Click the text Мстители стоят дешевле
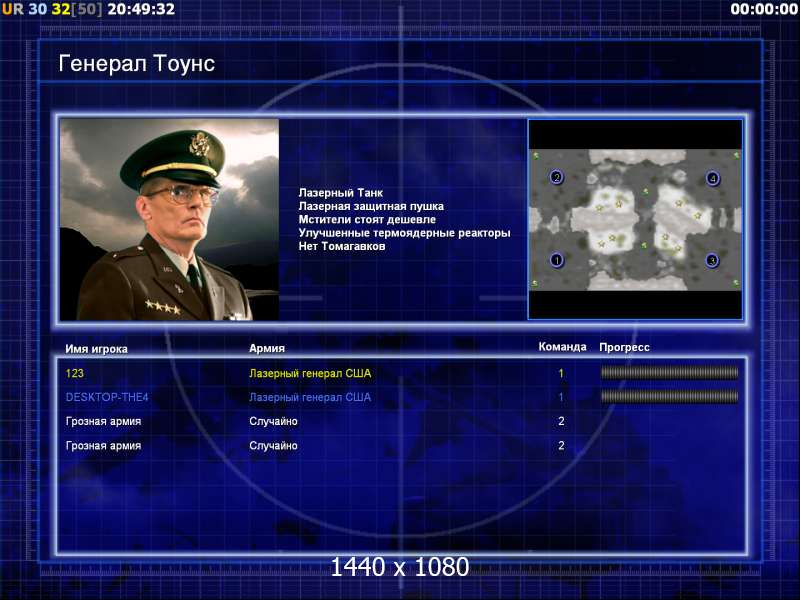Screen dimensions: 800x600 (367, 219)
